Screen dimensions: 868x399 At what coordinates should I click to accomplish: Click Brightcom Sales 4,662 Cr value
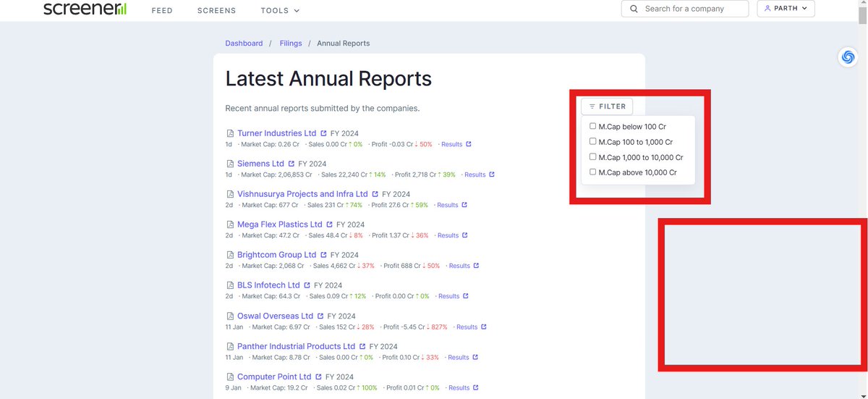[336, 266]
